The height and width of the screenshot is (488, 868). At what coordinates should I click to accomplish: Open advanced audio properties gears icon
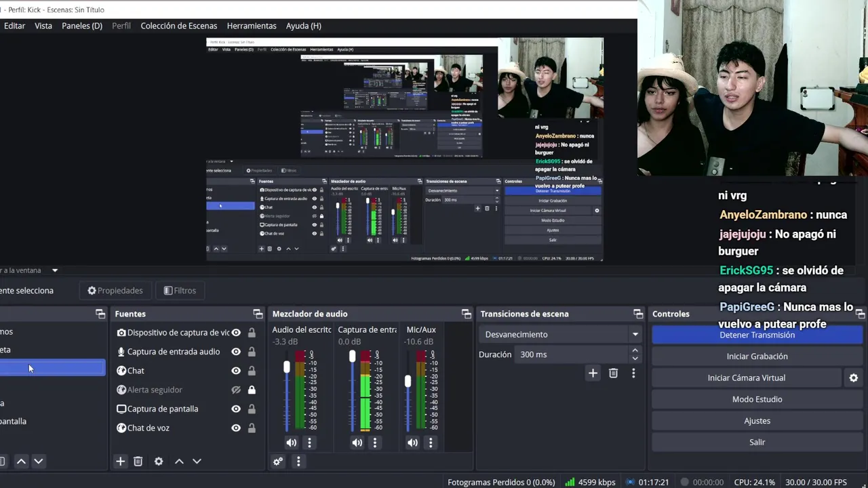click(278, 462)
